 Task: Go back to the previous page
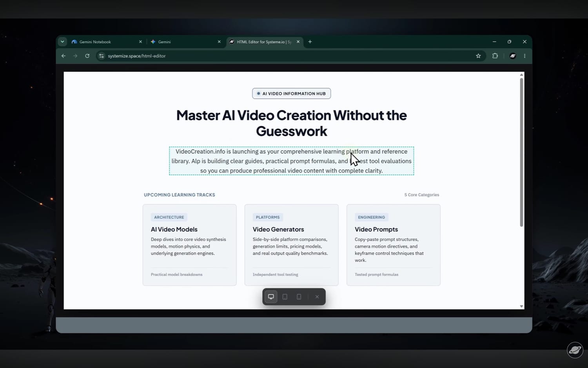64,56
